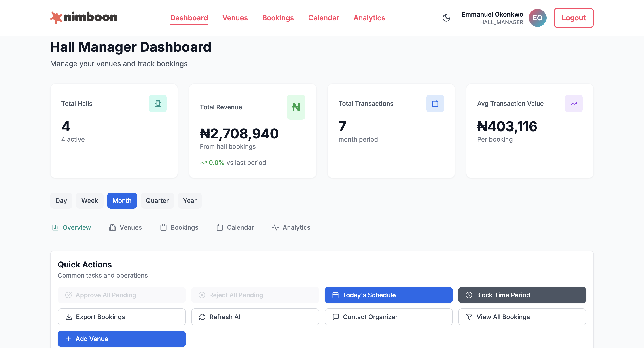
Task: Select the Month period filter
Action: point(122,200)
